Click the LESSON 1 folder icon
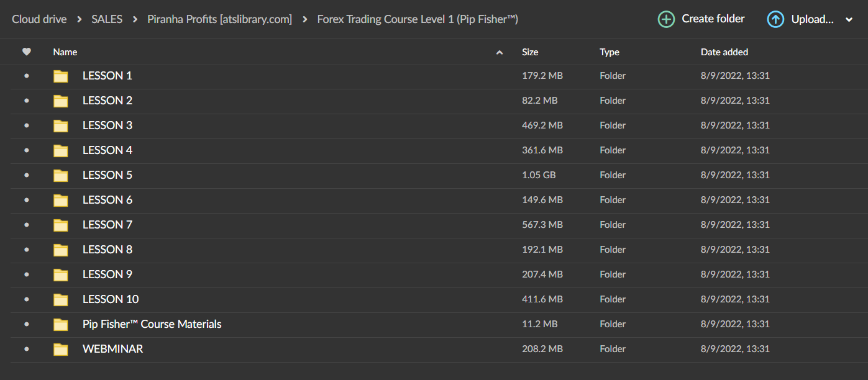The image size is (868, 380). pyautogui.click(x=60, y=76)
